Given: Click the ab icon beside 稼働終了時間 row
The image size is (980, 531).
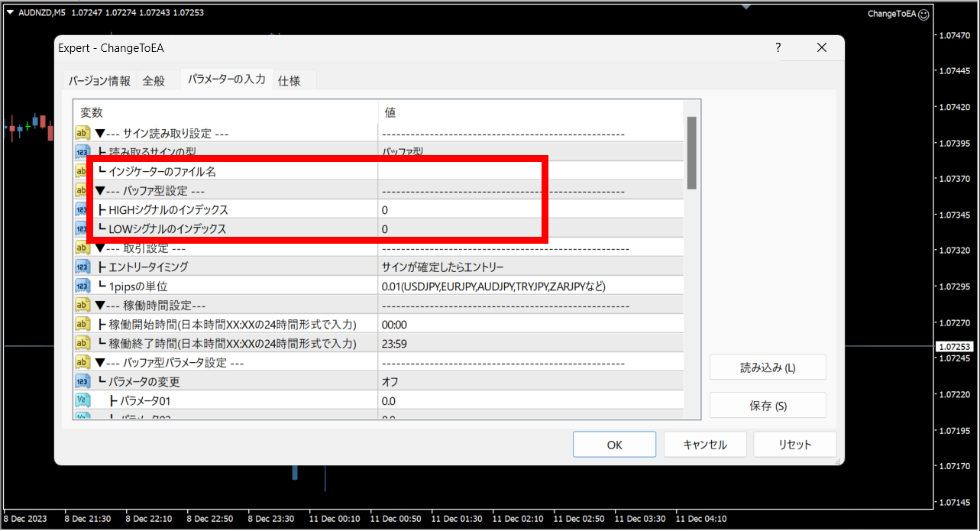Looking at the screenshot, I should 82,344.
